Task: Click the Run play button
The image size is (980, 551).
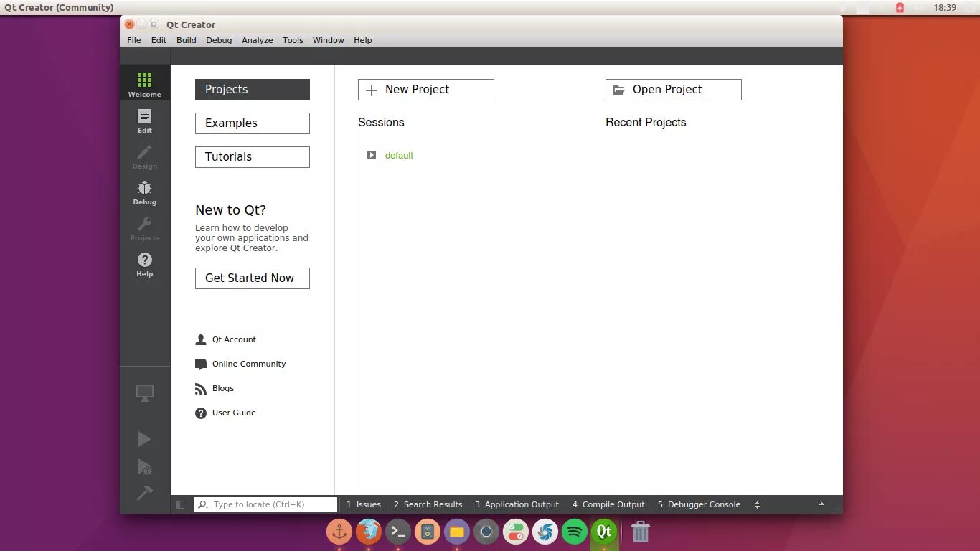Action: click(x=144, y=439)
